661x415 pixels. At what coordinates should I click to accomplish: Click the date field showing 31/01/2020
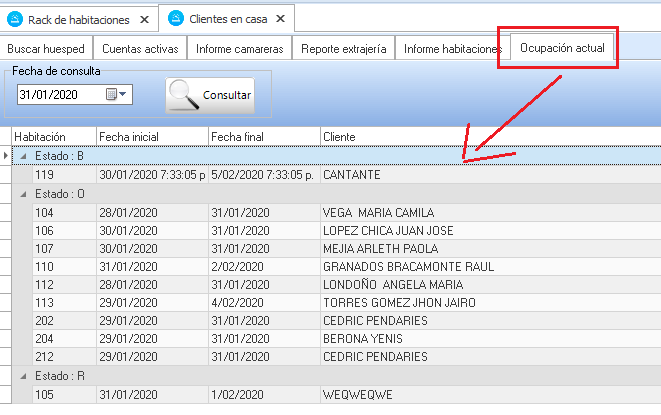(58, 94)
